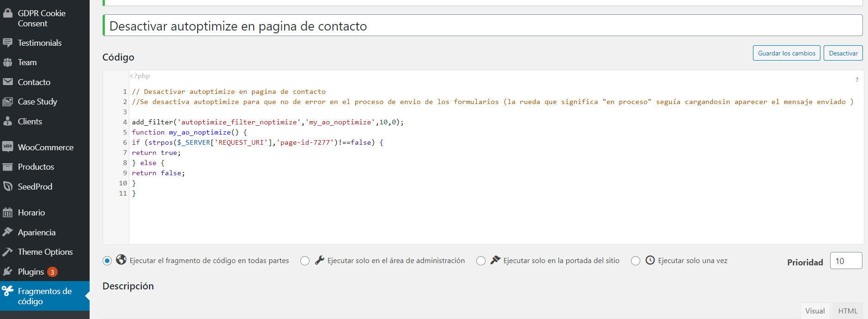
Task: Switch description editor to HTML tab
Action: pos(848,311)
